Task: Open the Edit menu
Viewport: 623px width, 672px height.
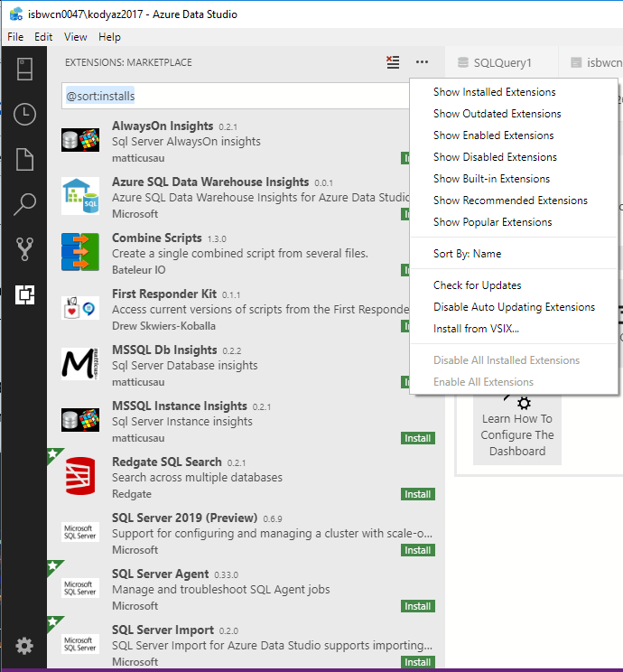Action: coord(43,37)
